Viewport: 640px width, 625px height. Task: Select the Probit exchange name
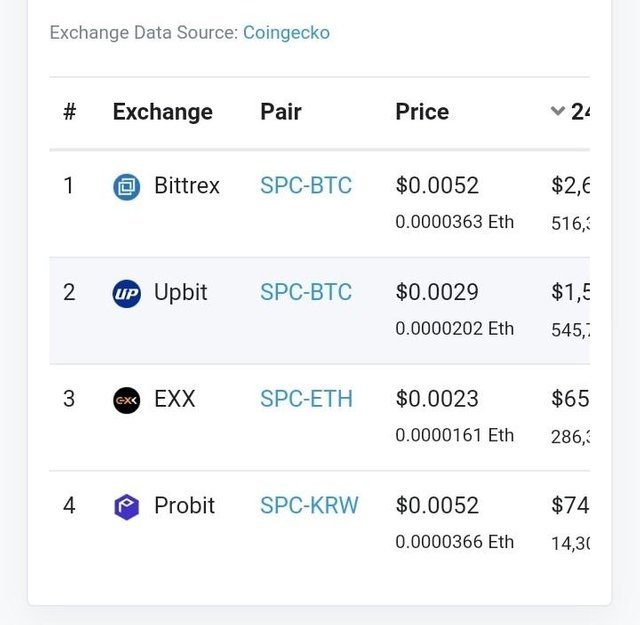click(184, 505)
